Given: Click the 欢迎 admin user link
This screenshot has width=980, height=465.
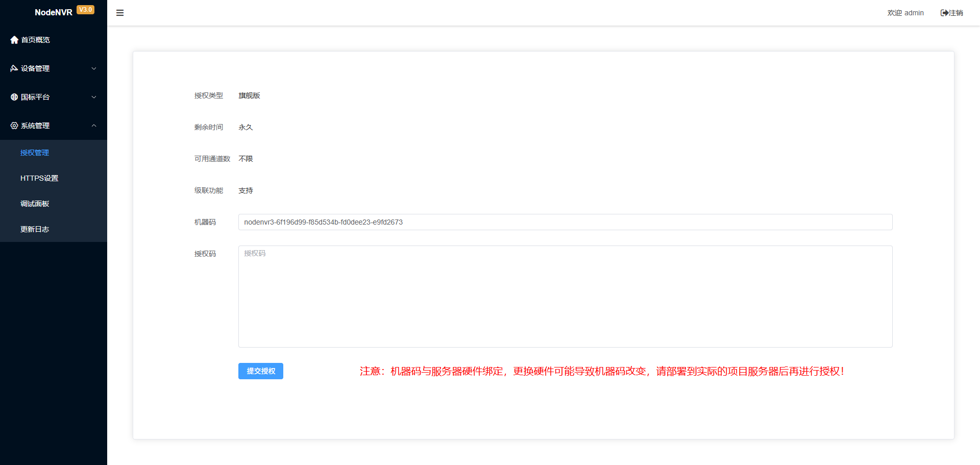Looking at the screenshot, I should [x=905, y=13].
